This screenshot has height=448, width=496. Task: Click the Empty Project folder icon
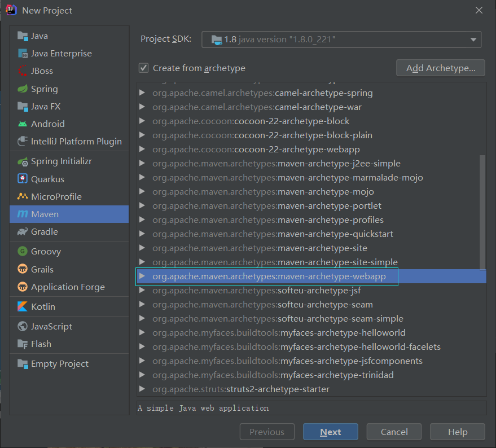[23, 364]
